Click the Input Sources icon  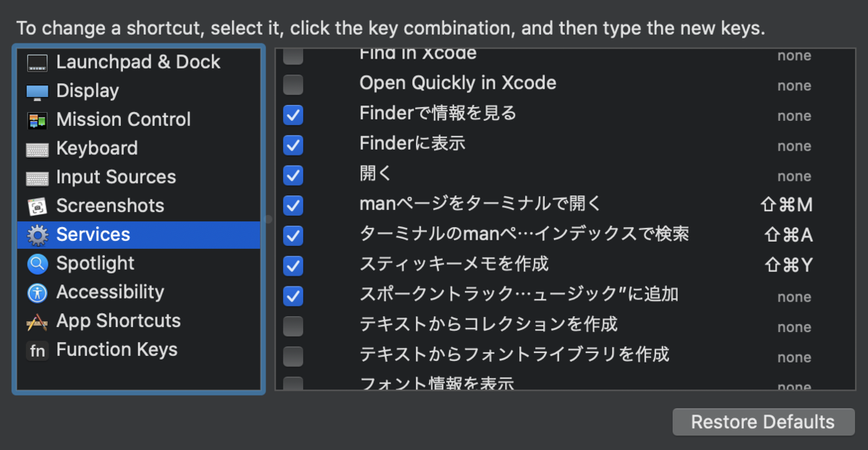(38, 178)
